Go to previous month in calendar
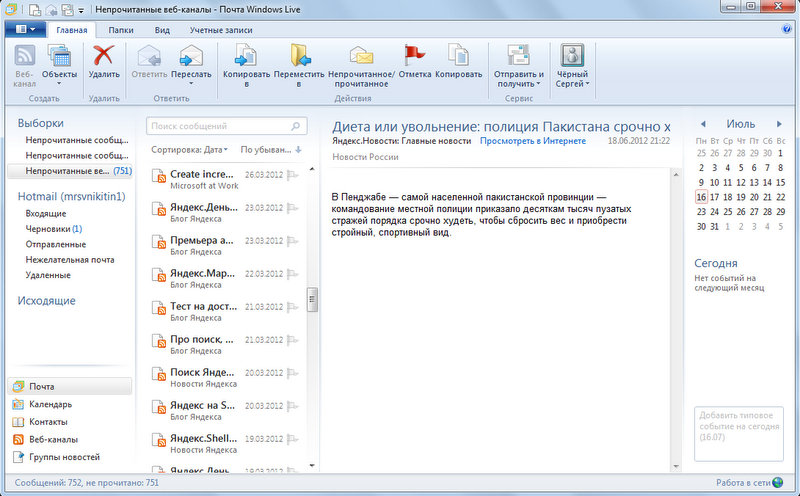The width and height of the screenshot is (800, 496). click(x=703, y=124)
